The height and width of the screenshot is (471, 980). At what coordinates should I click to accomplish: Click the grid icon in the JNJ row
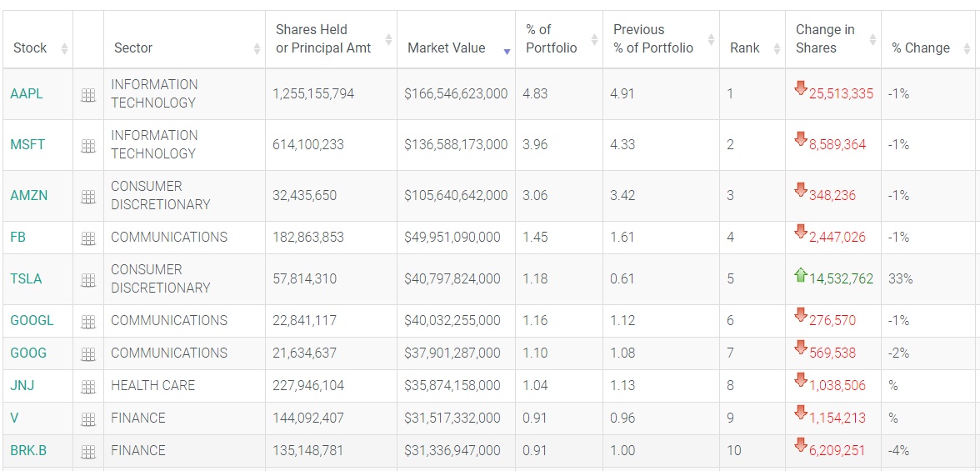pyautogui.click(x=88, y=387)
